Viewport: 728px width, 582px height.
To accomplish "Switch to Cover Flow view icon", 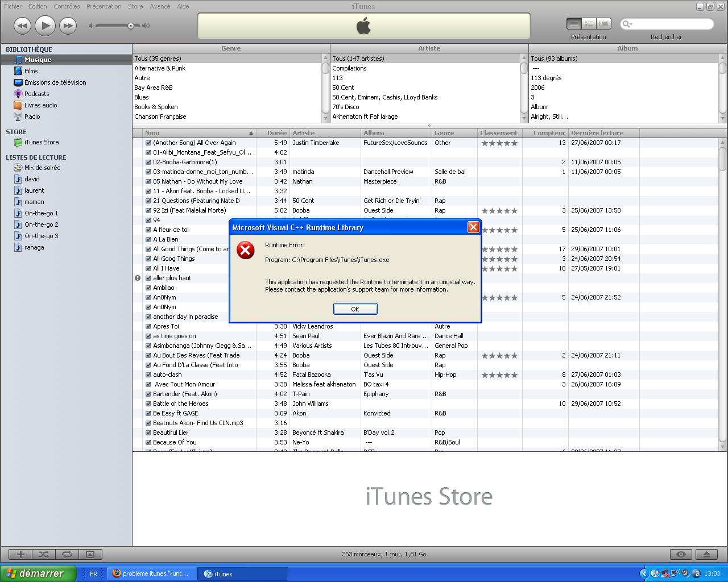I will 603,24.
